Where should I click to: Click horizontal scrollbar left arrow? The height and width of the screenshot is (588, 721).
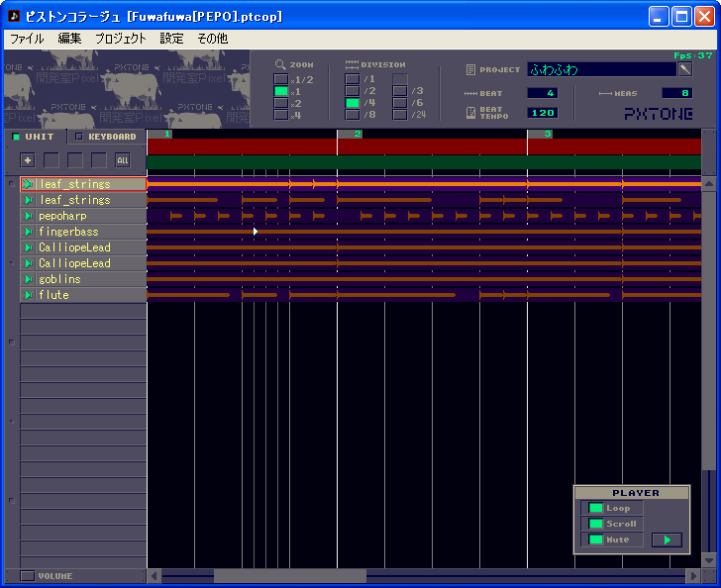(x=154, y=576)
